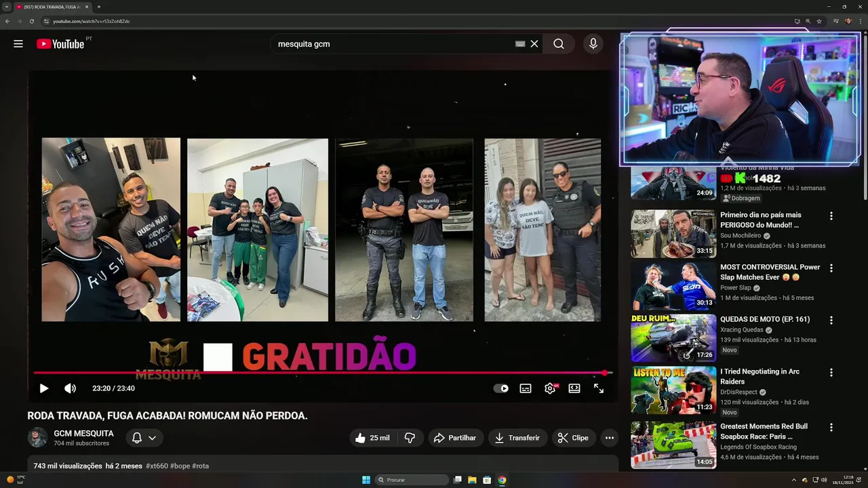Mute the video volume
Image resolution: width=868 pixels, height=488 pixels.
(70, 388)
